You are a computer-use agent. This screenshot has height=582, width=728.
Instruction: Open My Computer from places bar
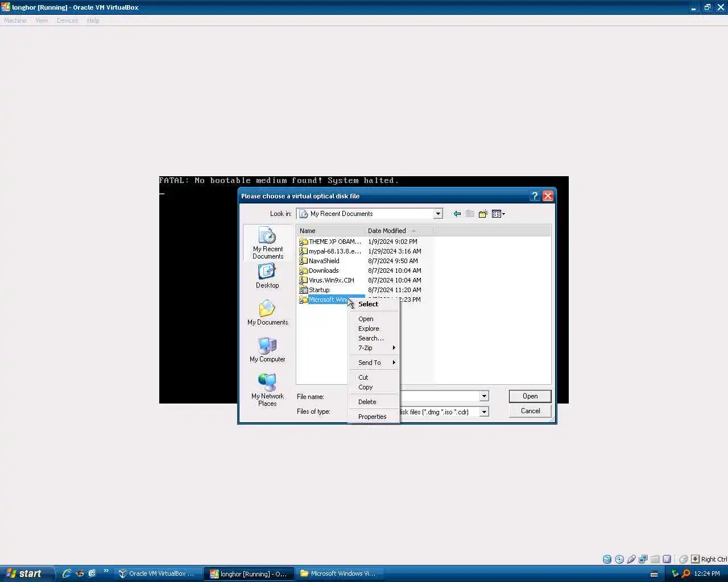point(267,350)
